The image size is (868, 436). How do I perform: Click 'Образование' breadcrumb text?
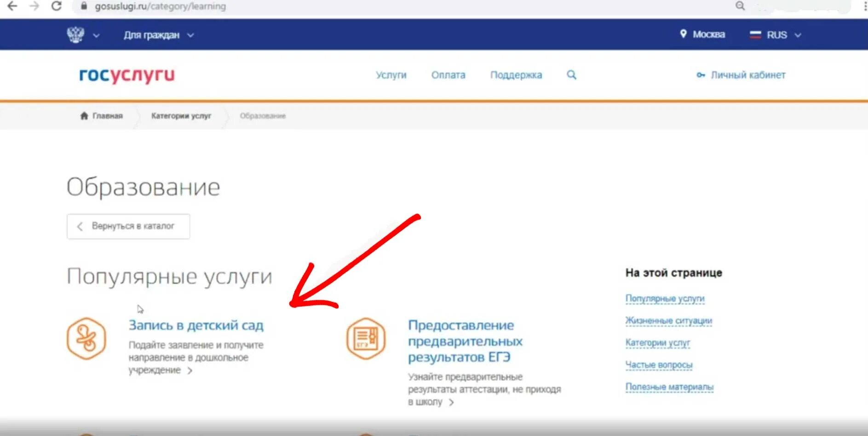click(263, 116)
